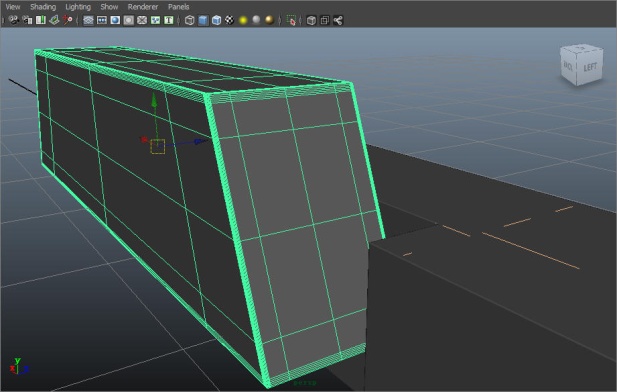This screenshot has height=392, width=617.
Task: Click the Textured checker-sphere icon
Action: coord(229,20)
